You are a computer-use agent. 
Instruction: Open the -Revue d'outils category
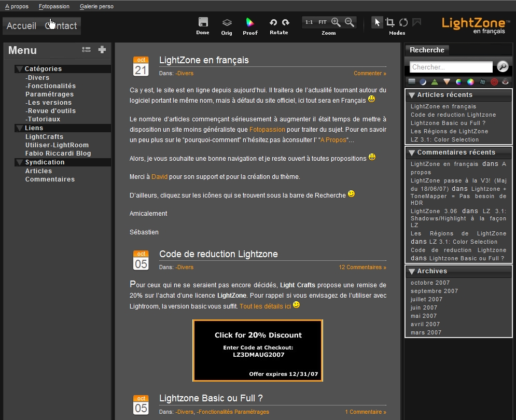coord(51,111)
